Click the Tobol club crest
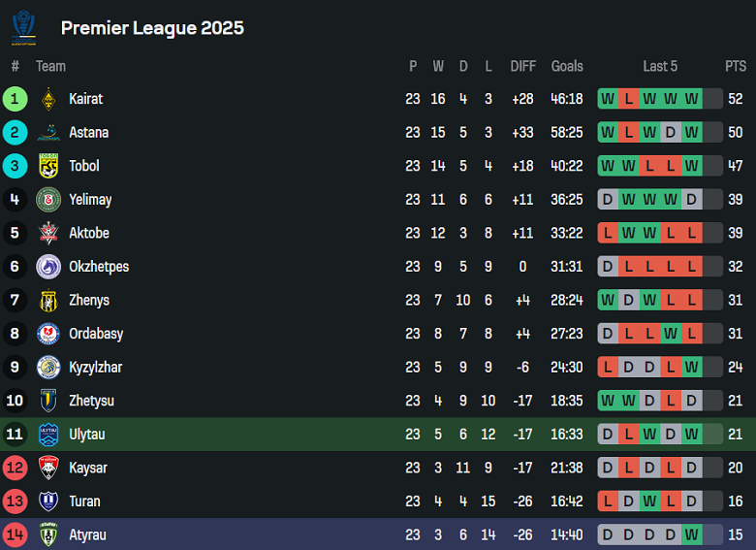Viewport: 756px width, 550px height. tap(48, 166)
